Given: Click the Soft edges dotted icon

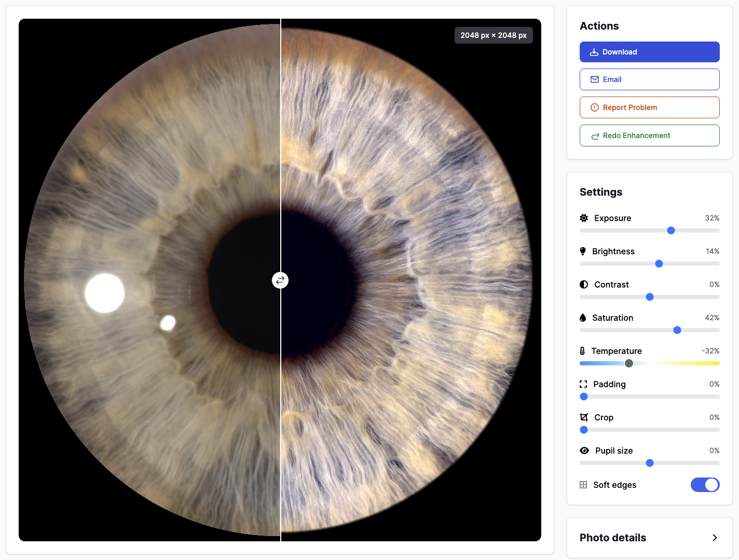Looking at the screenshot, I should (x=583, y=485).
